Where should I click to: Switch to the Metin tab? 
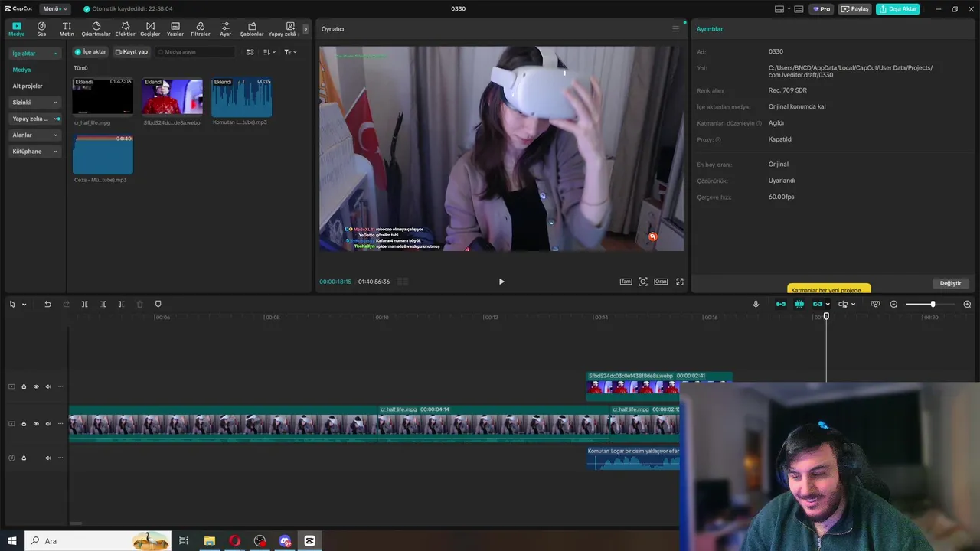[x=67, y=29]
